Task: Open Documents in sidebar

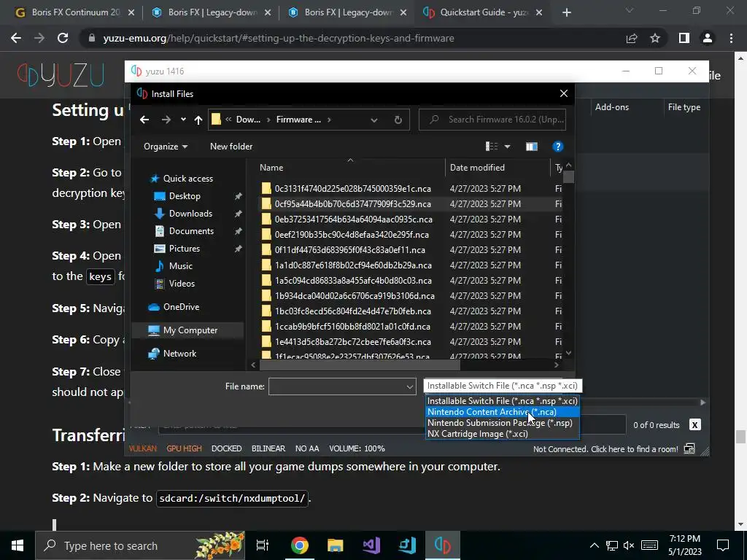Action: [x=191, y=231]
